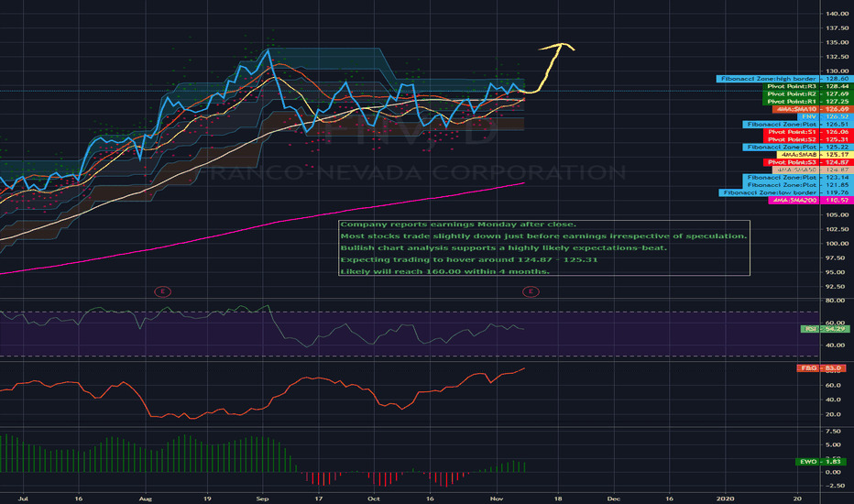The image size is (854, 504).
Task: Click the RSI 54.29 value label
Action: click(825, 329)
